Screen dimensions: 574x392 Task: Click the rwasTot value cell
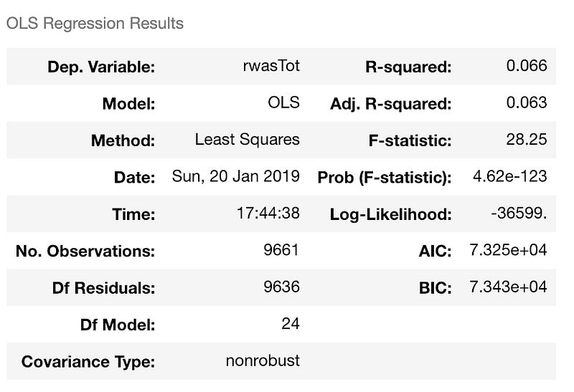coord(272,67)
